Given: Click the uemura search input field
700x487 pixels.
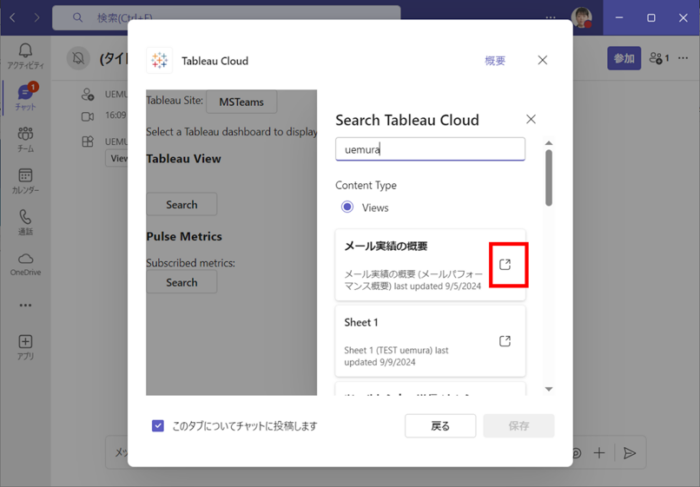Looking at the screenshot, I should tap(430, 149).
